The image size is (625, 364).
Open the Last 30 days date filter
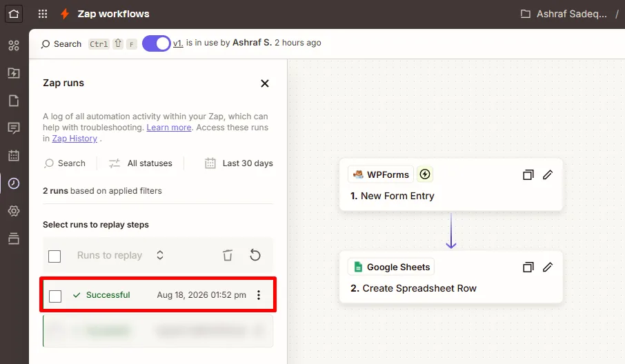point(239,163)
